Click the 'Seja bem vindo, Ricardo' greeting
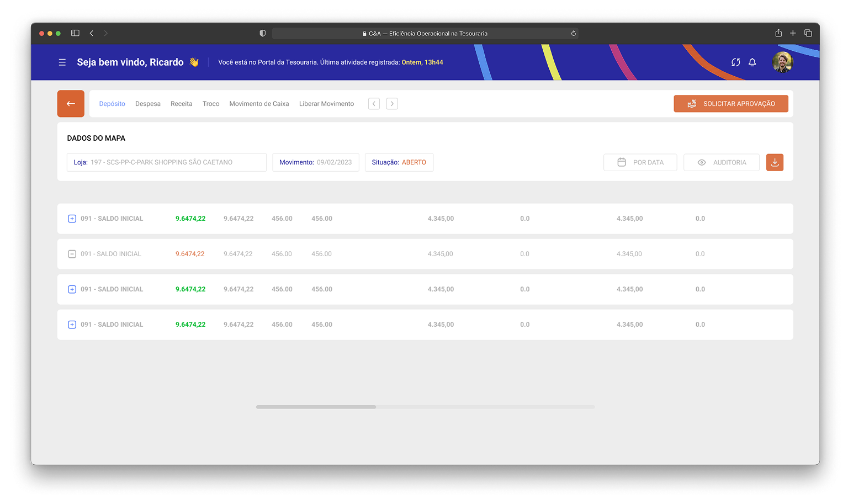 130,62
